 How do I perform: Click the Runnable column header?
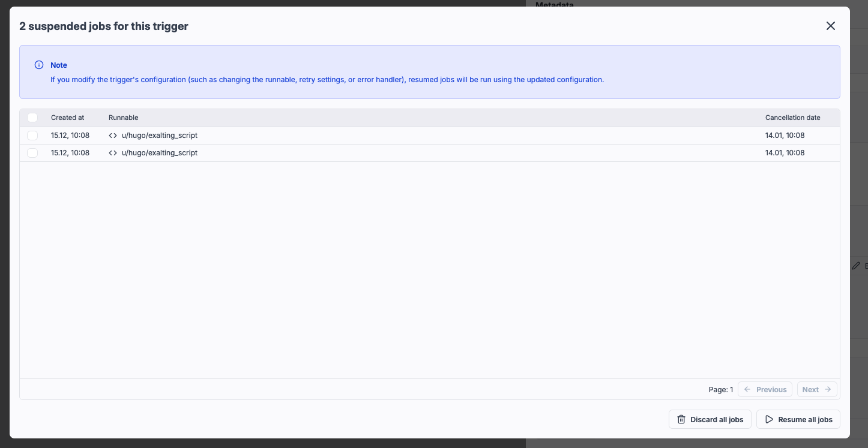point(123,118)
